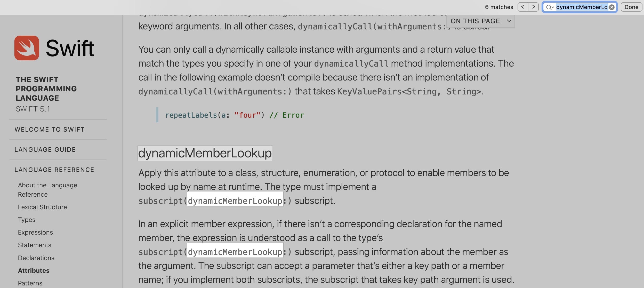Open the Language Reference section
644x288 pixels.
pyautogui.click(x=54, y=170)
